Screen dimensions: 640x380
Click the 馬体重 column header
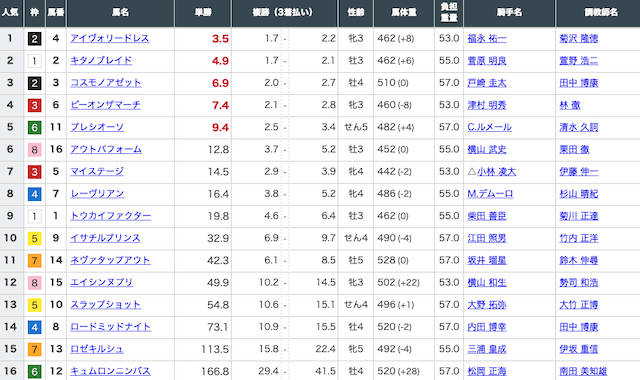(x=404, y=12)
